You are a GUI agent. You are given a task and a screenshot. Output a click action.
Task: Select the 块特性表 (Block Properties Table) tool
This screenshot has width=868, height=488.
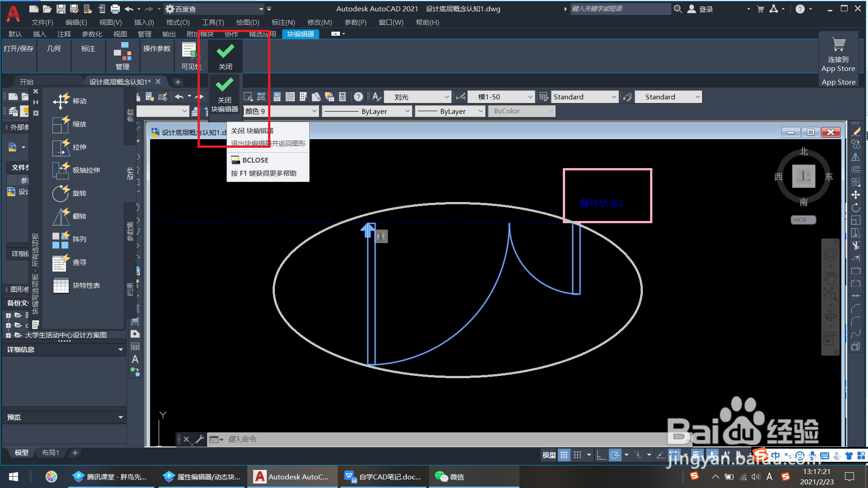pos(76,285)
